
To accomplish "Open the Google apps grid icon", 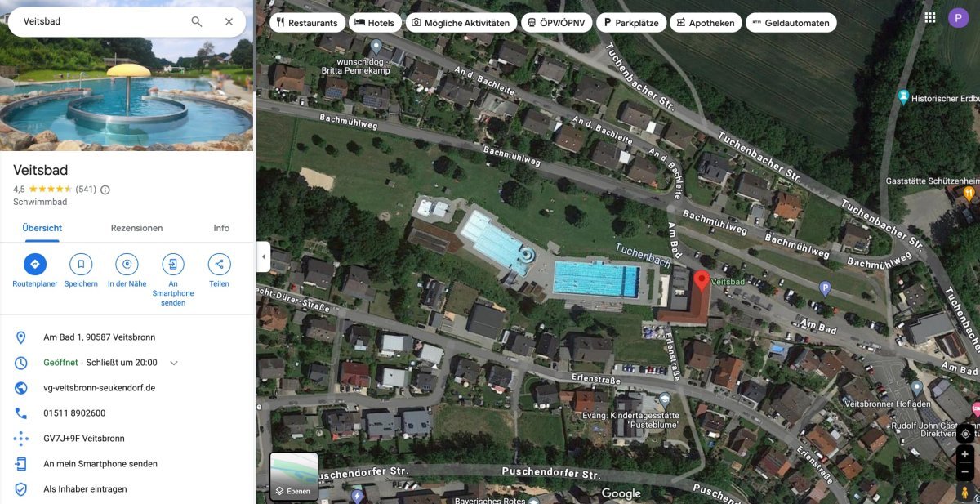I will click(930, 17).
